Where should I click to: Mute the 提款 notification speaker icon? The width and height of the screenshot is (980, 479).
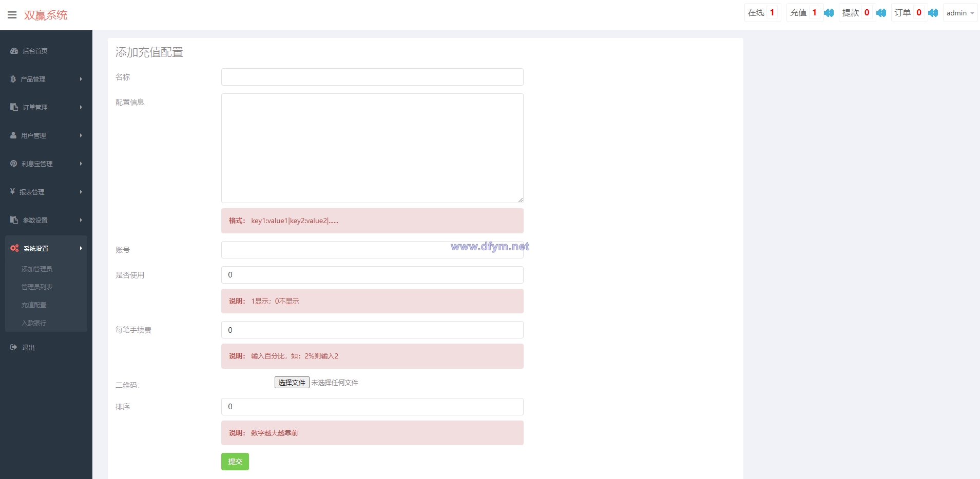pos(881,13)
